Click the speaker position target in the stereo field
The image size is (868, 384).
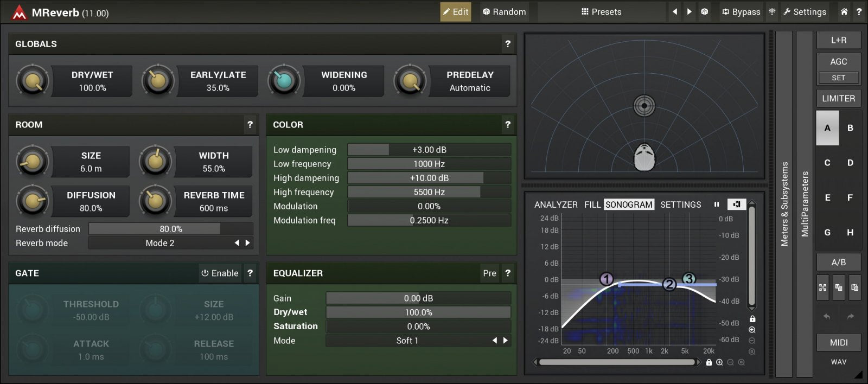coord(644,106)
